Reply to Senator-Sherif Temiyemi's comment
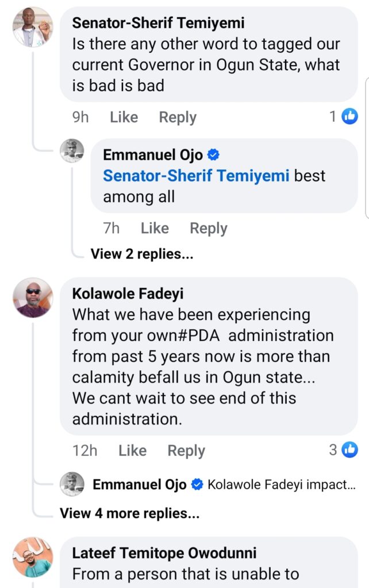 pyautogui.click(x=178, y=117)
